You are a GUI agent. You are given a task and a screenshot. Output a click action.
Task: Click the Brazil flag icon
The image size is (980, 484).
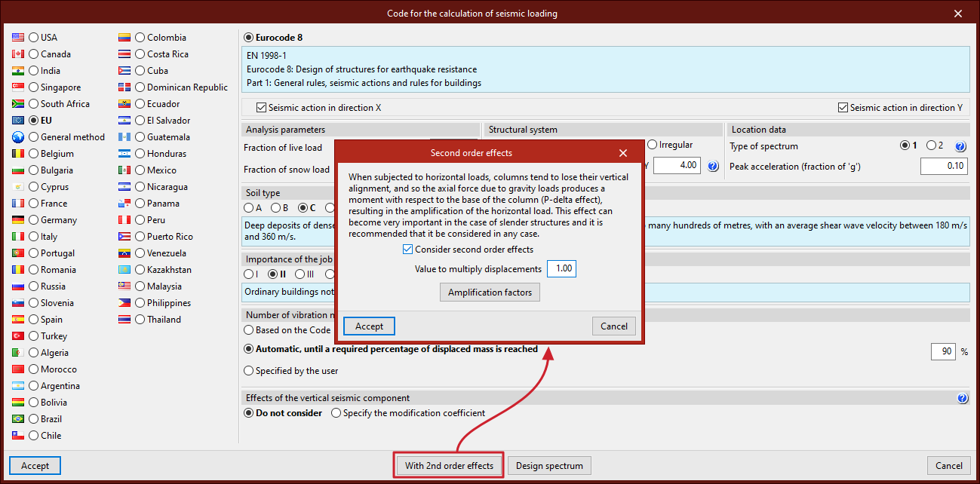click(18, 419)
